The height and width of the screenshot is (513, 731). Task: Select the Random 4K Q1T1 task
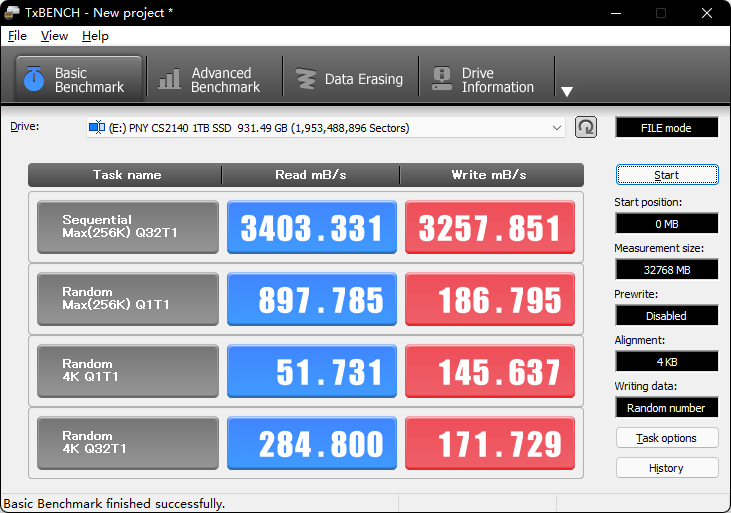(x=128, y=371)
